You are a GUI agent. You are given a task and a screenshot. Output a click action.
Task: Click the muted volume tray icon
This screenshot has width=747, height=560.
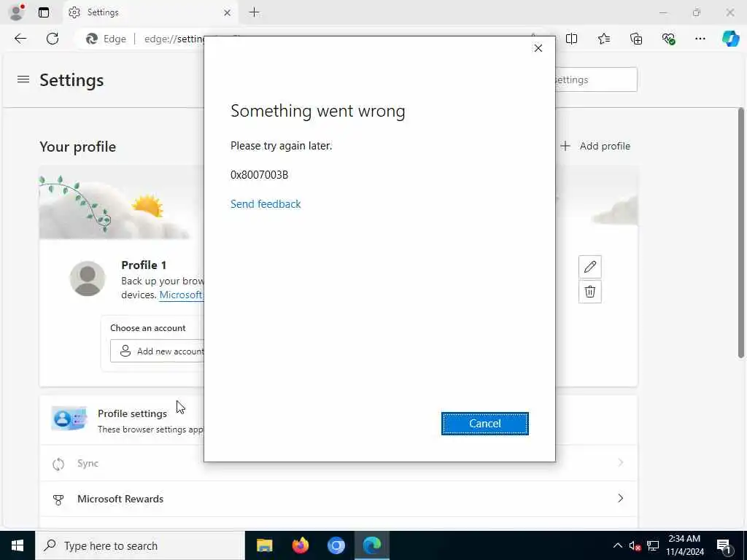[635, 545]
